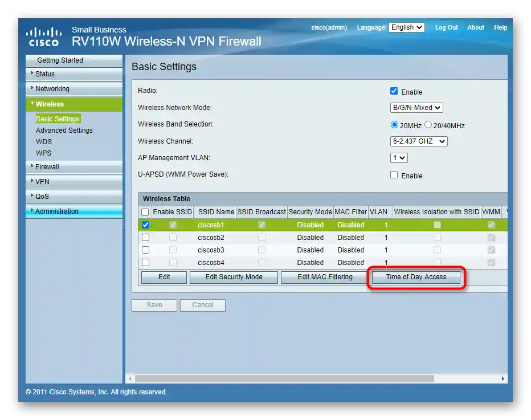Expand the Networking section
The height and width of the screenshot is (420, 531).
[74, 89]
